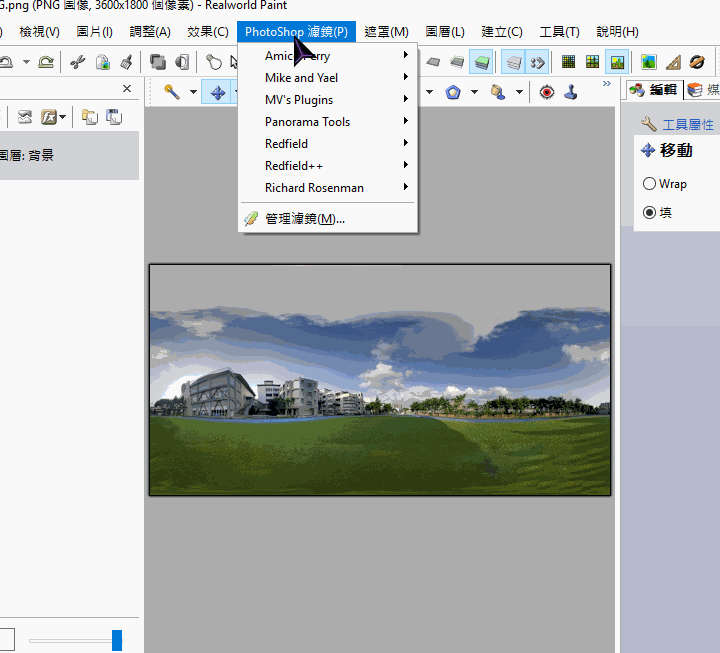
Task: Select the 填 radio option
Action: (x=650, y=212)
